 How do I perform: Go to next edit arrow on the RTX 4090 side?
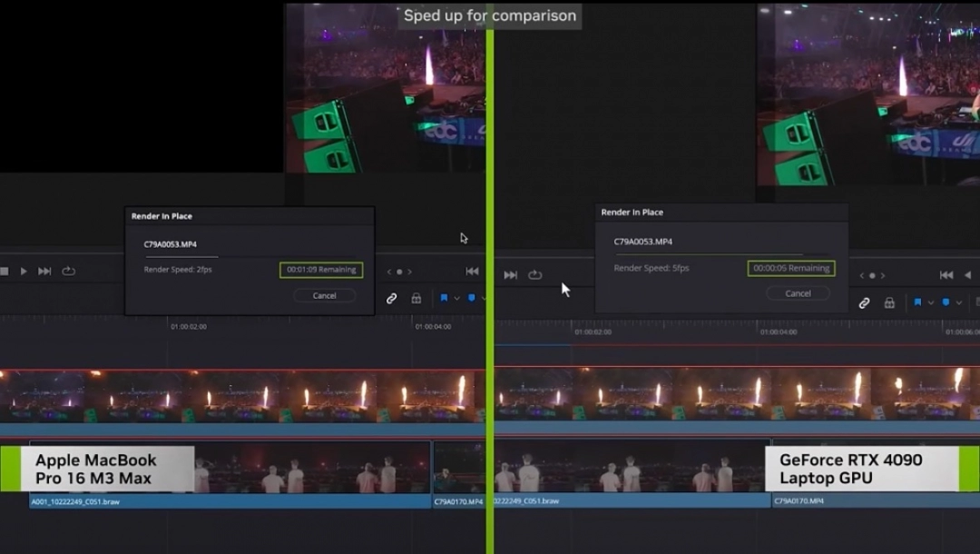click(883, 276)
